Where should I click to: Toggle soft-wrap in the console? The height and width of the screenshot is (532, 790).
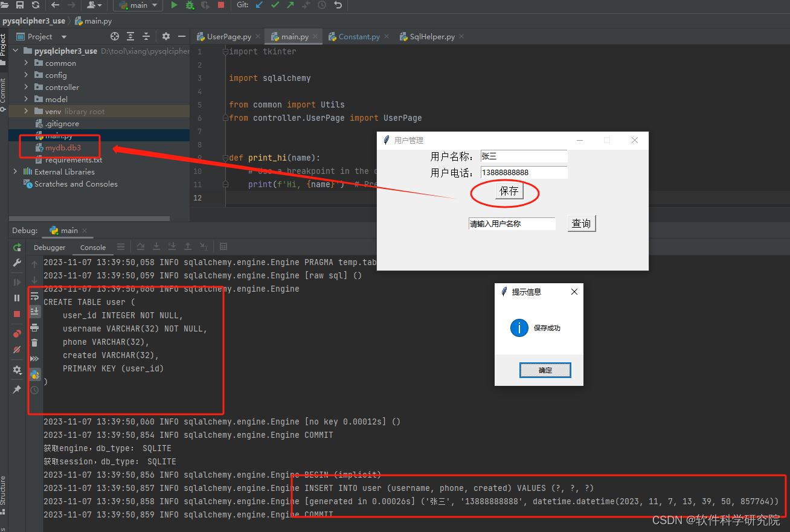(x=34, y=296)
